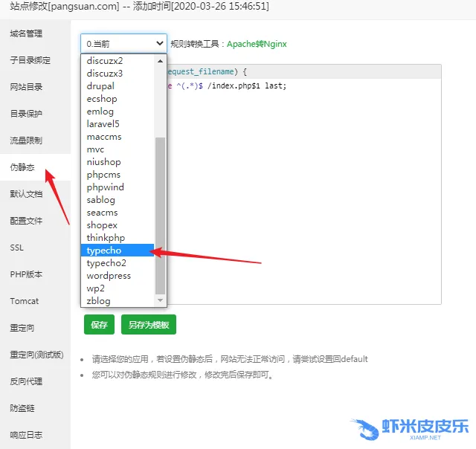Choose discuzx3 rewrite template
This screenshot has height=449, width=476.
click(105, 74)
